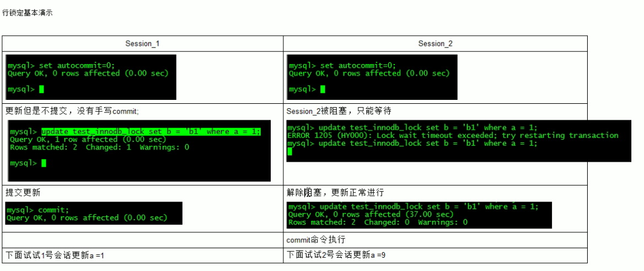Click the text Session_2被阻塞，只能等待
Image resolution: width=644 pixels, height=271 pixels.
[x=339, y=110]
